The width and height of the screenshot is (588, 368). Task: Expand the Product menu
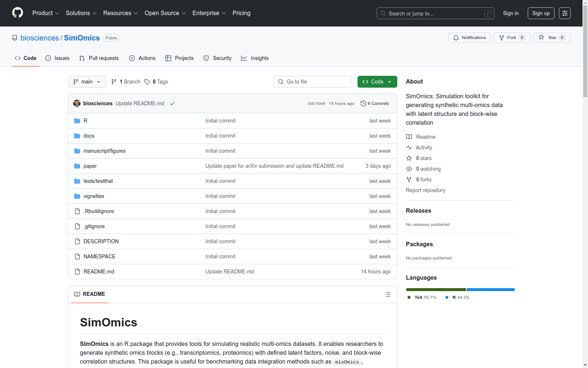(46, 13)
